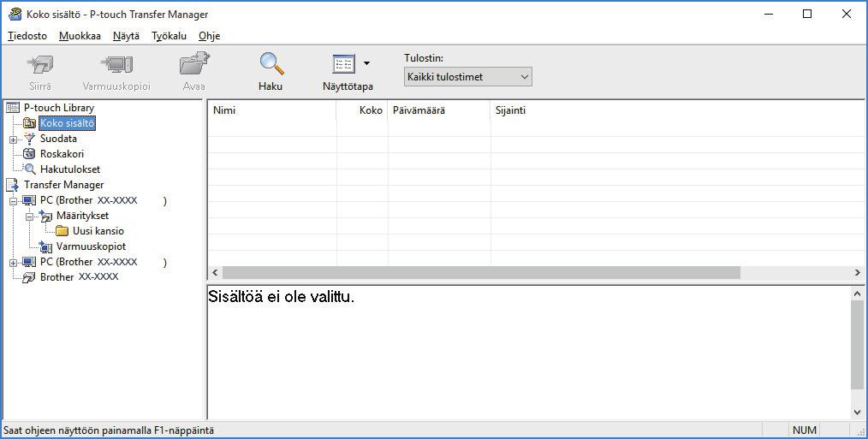Viewport: 868px width, 439px height.
Task: Click the horizontal scrollbar right arrow
Action: pos(857,273)
